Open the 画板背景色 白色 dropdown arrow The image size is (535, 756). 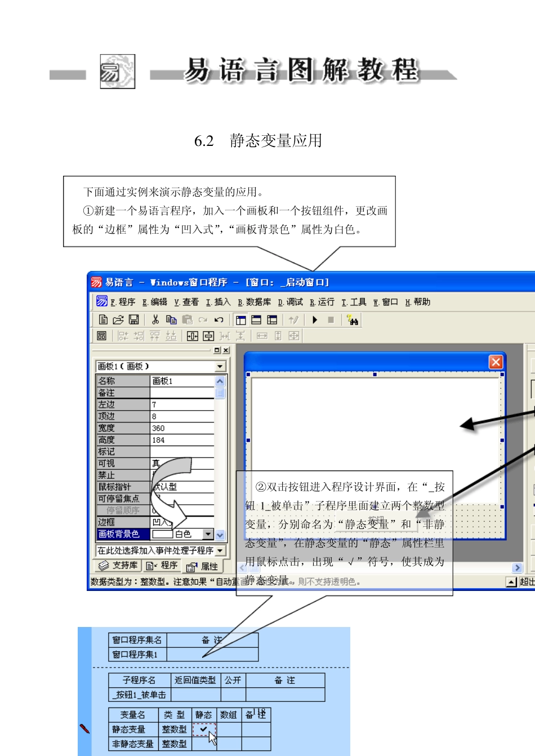(208, 534)
